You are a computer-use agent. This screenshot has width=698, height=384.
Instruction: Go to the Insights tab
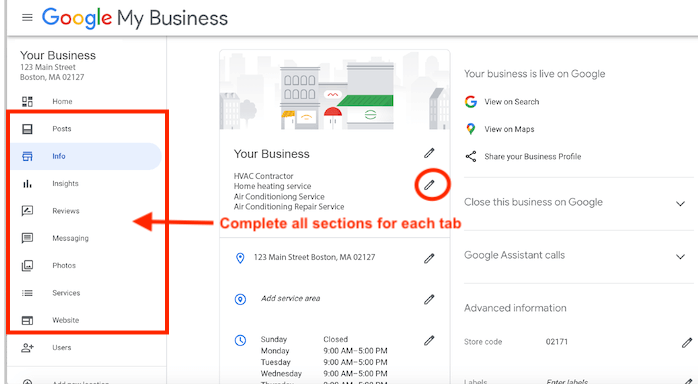[65, 183]
